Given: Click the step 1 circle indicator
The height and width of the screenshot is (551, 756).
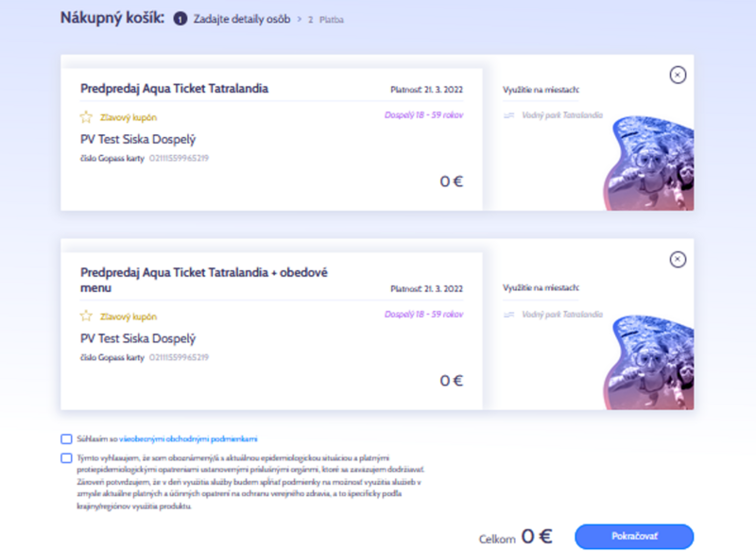Looking at the screenshot, I should coord(180,19).
